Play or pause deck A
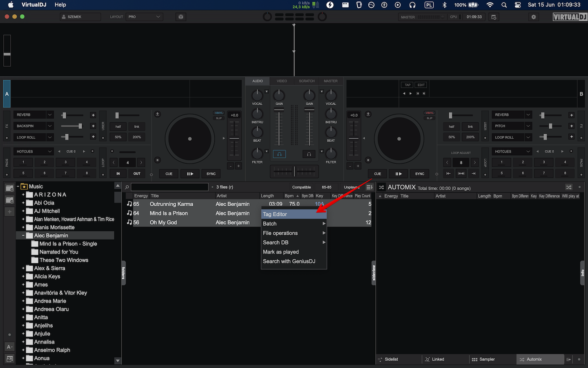588x368 pixels. tap(190, 174)
